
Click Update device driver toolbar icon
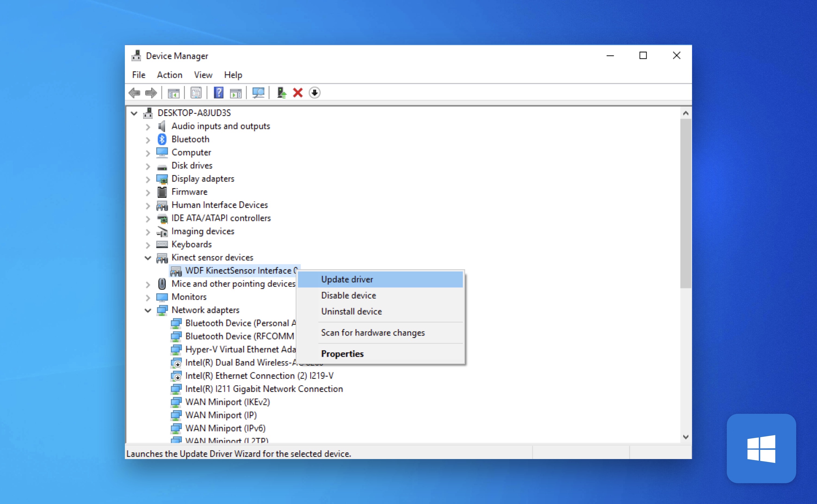pos(281,93)
